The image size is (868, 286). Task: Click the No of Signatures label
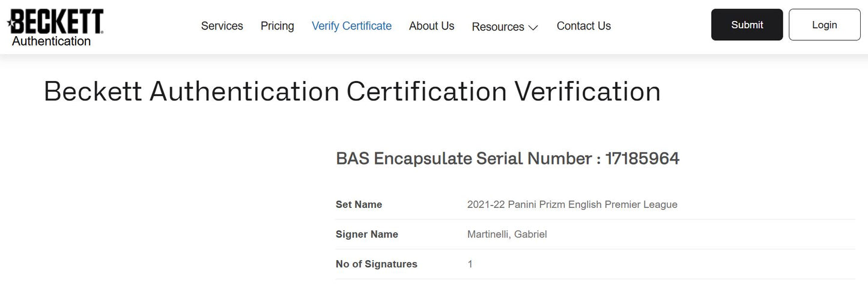[x=376, y=264]
